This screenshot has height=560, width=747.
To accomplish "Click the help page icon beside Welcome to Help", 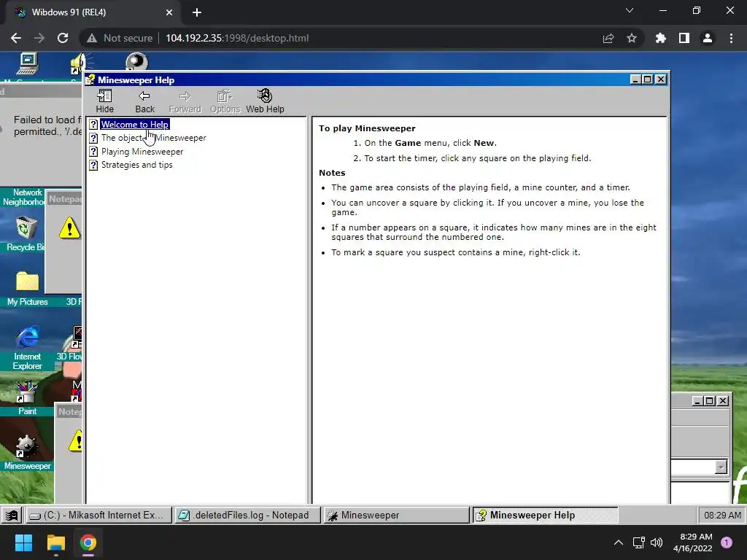I will coord(94,125).
